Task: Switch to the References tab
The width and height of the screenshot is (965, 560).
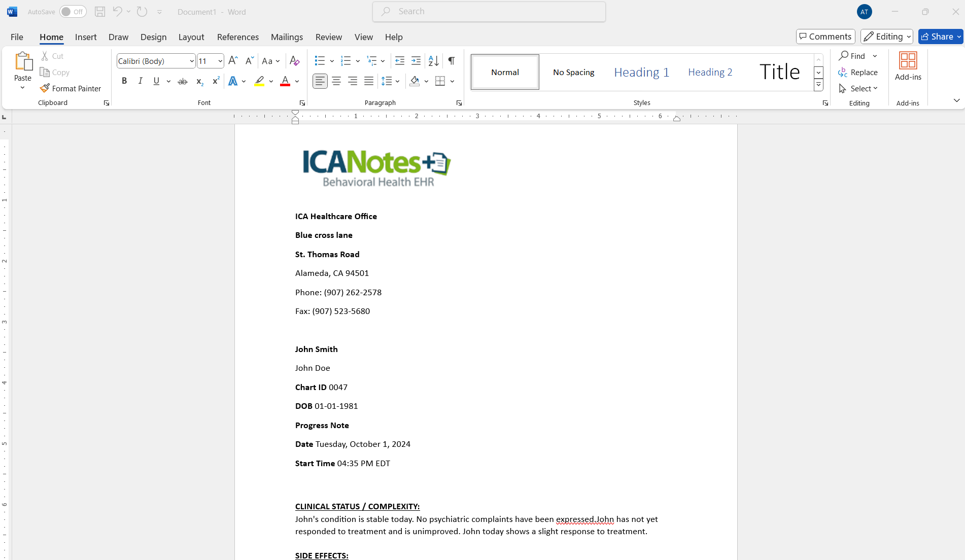Action: 238,37
